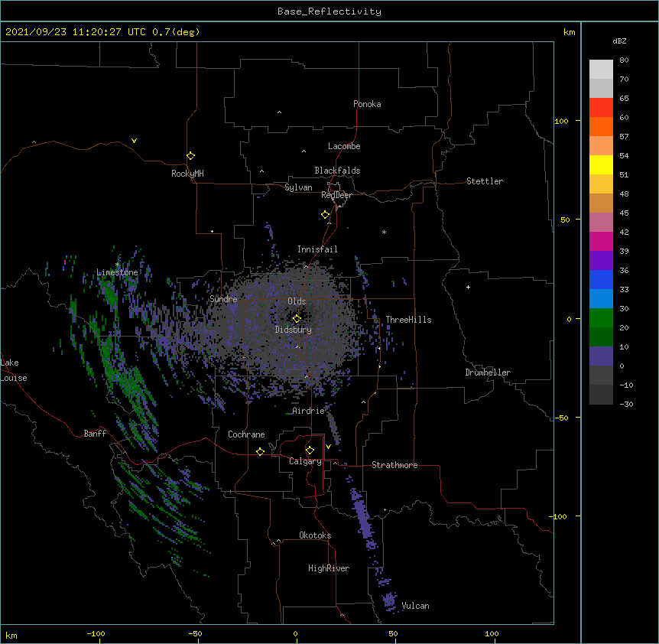This screenshot has height=644, width=659.
Task: Click the yellow marker south of RedDeer
Action: click(x=325, y=214)
